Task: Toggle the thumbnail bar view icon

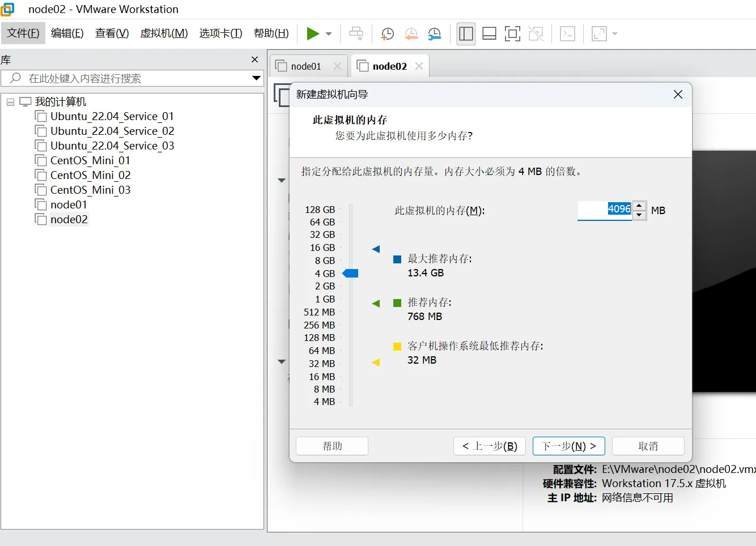Action: [x=489, y=34]
